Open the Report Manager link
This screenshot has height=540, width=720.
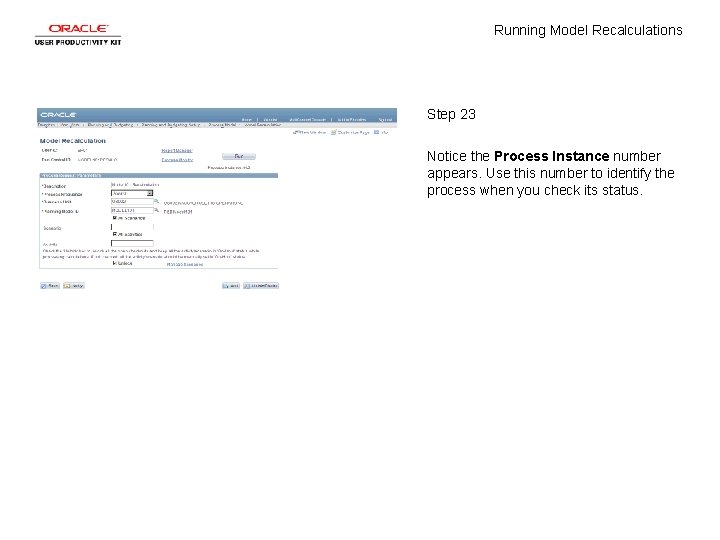click(177, 151)
